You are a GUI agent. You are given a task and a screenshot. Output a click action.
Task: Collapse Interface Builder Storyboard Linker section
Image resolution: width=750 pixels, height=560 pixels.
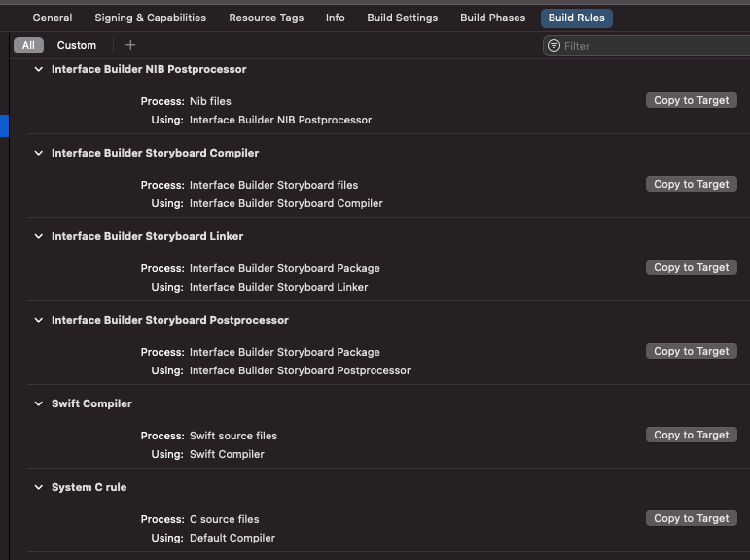click(38, 236)
